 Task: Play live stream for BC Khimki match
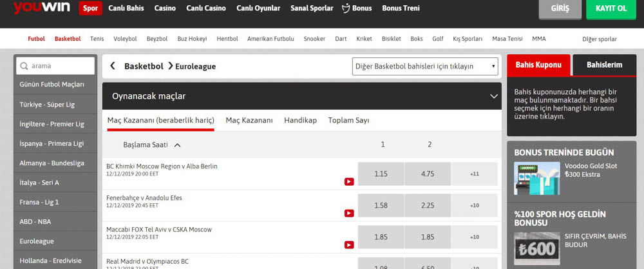coord(349,181)
